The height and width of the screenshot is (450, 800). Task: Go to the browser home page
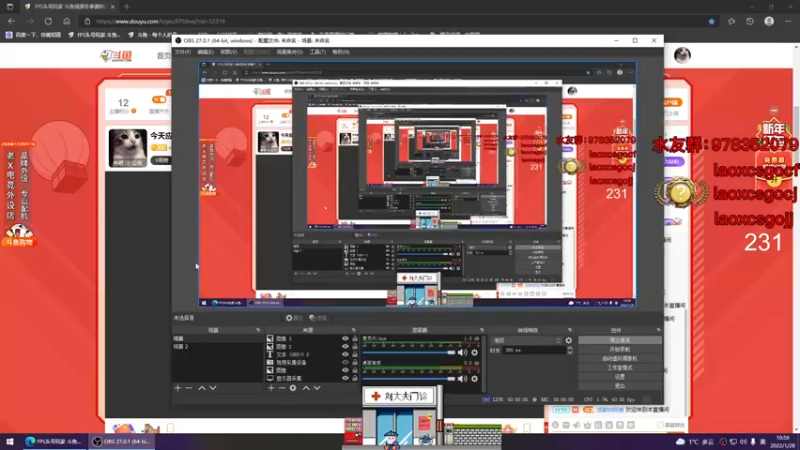[66, 21]
